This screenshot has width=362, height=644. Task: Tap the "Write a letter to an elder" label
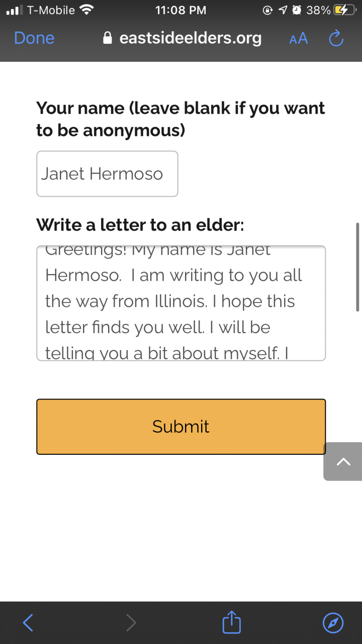click(x=140, y=225)
